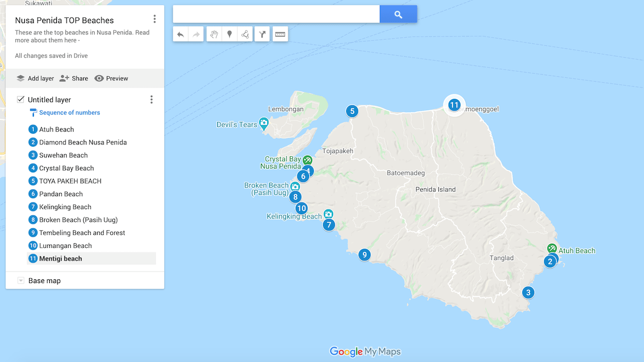
Task: Uncheck the Untitled layer visibility checkbox
Action: [20, 99]
